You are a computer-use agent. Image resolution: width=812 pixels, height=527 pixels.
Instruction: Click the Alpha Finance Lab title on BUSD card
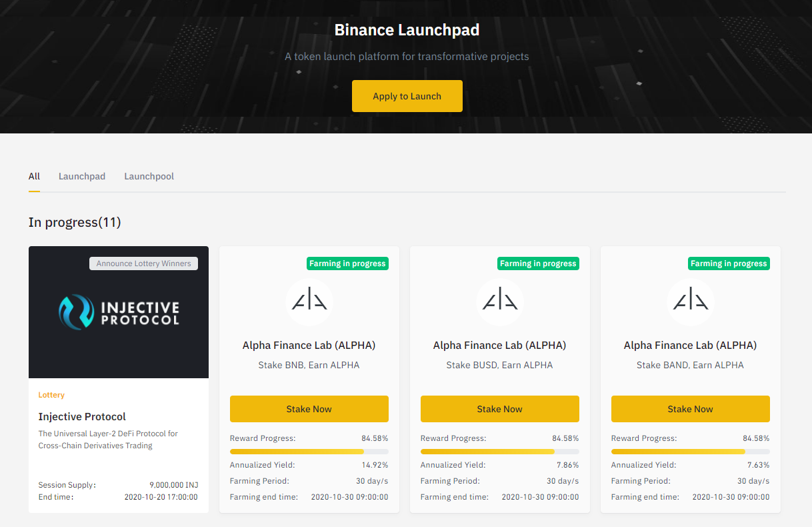tap(500, 346)
